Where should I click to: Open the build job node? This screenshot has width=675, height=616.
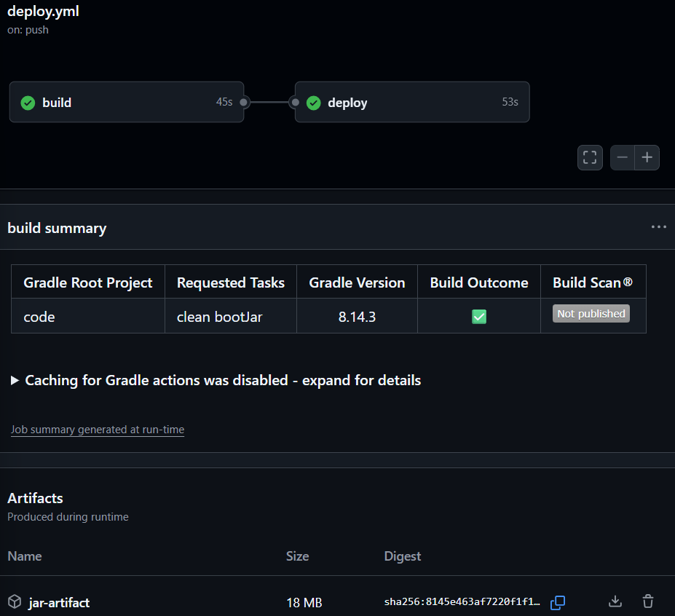pyautogui.click(x=127, y=102)
